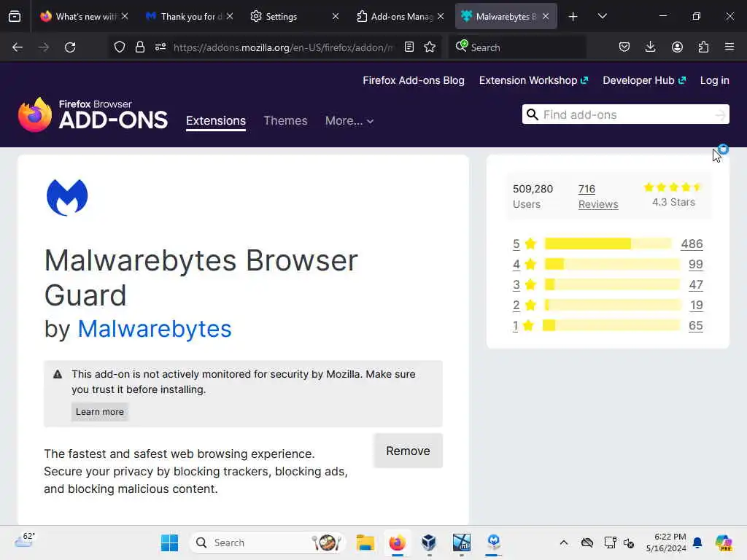
Task: Switch to Thank you for downloading tab
Action: pos(189,17)
